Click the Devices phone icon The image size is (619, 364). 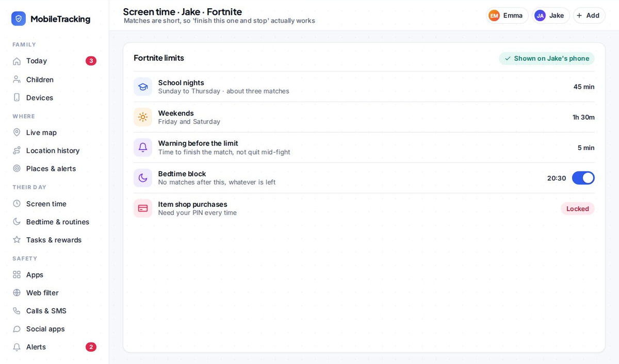(17, 97)
